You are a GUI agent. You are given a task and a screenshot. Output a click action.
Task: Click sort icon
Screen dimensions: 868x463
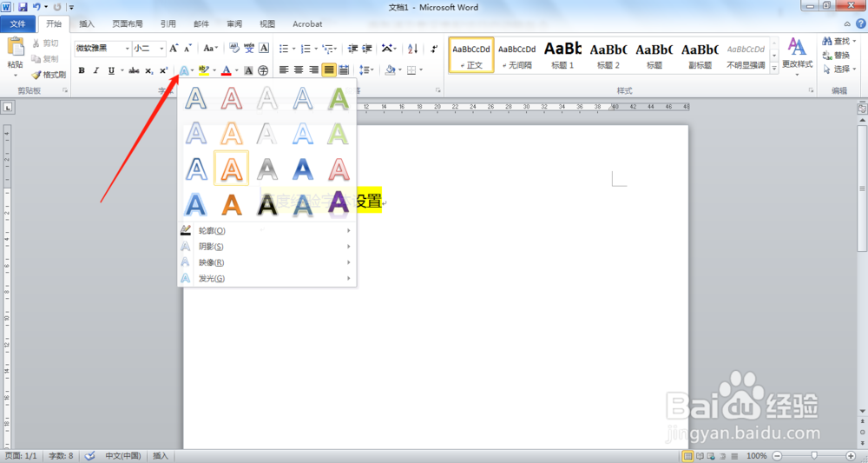pos(412,49)
